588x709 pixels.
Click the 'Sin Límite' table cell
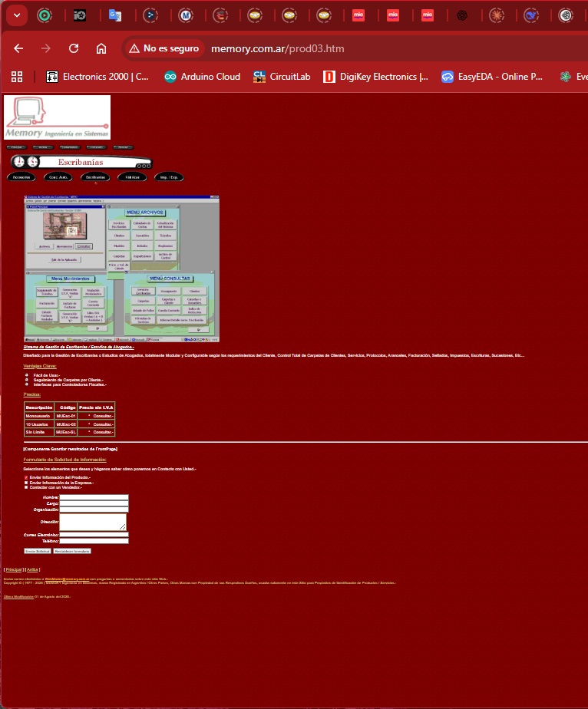point(39,432)
